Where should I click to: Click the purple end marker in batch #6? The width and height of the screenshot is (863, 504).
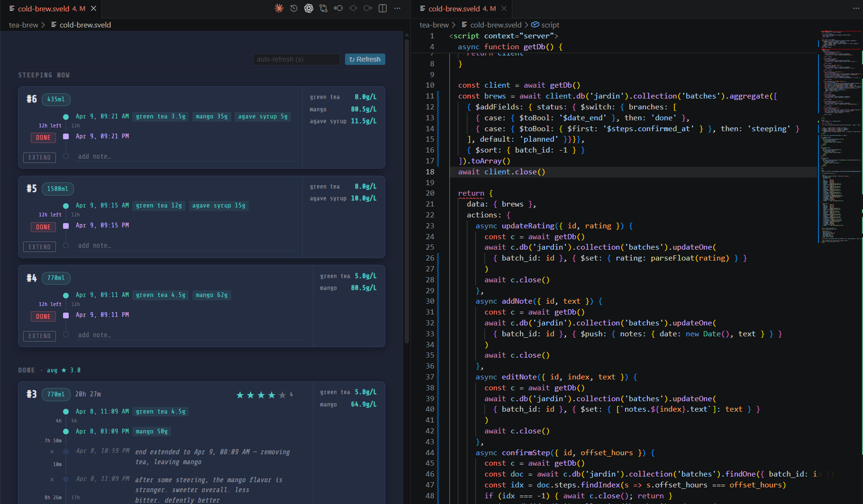pos(66,136)
